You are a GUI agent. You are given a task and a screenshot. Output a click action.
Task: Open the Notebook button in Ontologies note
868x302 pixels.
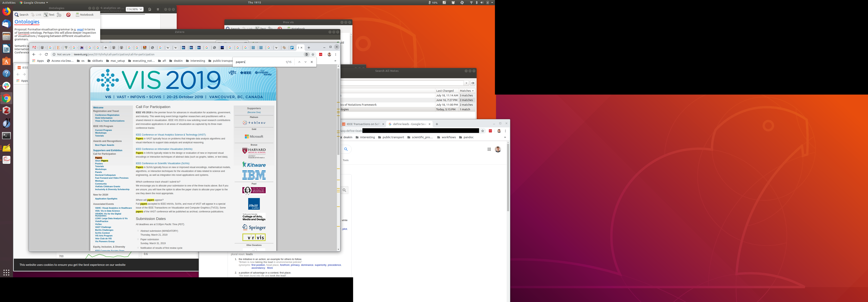click(85, 15)
